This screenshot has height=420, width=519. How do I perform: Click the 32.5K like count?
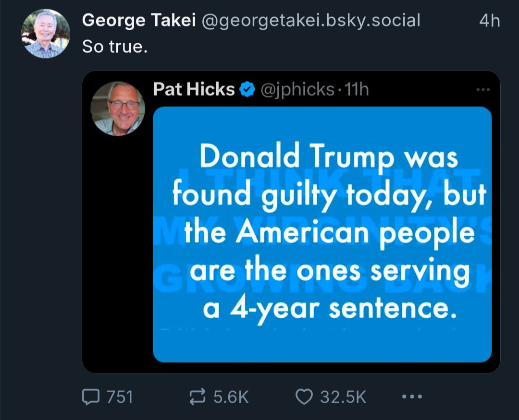click(343, 397)
